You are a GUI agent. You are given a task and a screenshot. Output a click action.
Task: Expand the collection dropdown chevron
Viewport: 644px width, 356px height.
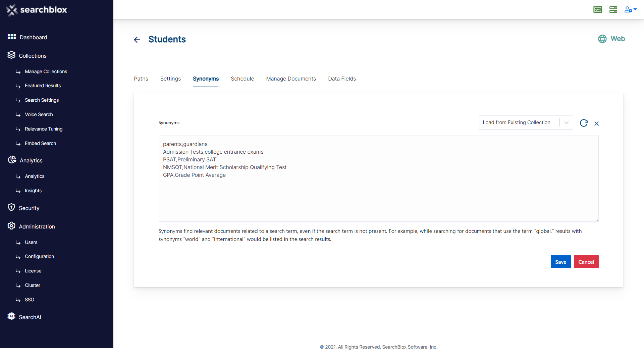[566, 122]
